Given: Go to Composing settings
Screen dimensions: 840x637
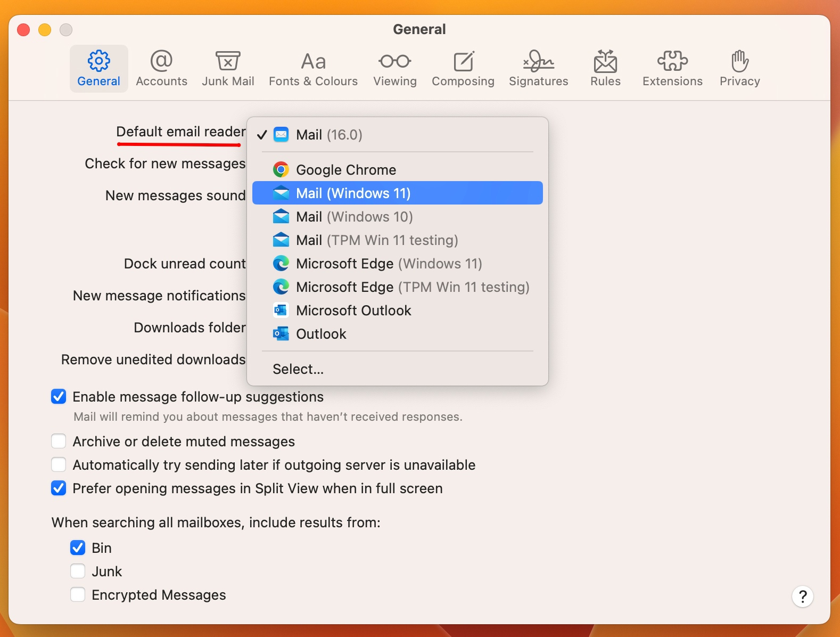Looking at the screenshot, I should tap(463, 69).
